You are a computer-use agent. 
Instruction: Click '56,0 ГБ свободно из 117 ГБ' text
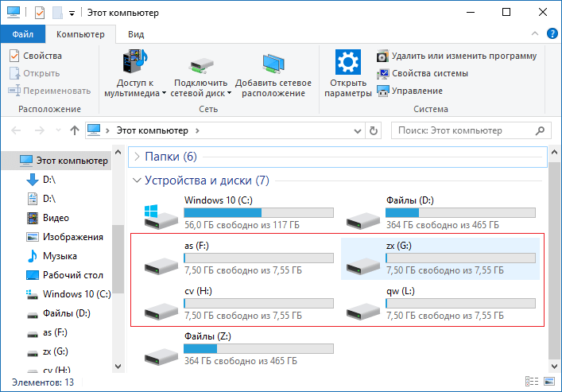point(242,225)
